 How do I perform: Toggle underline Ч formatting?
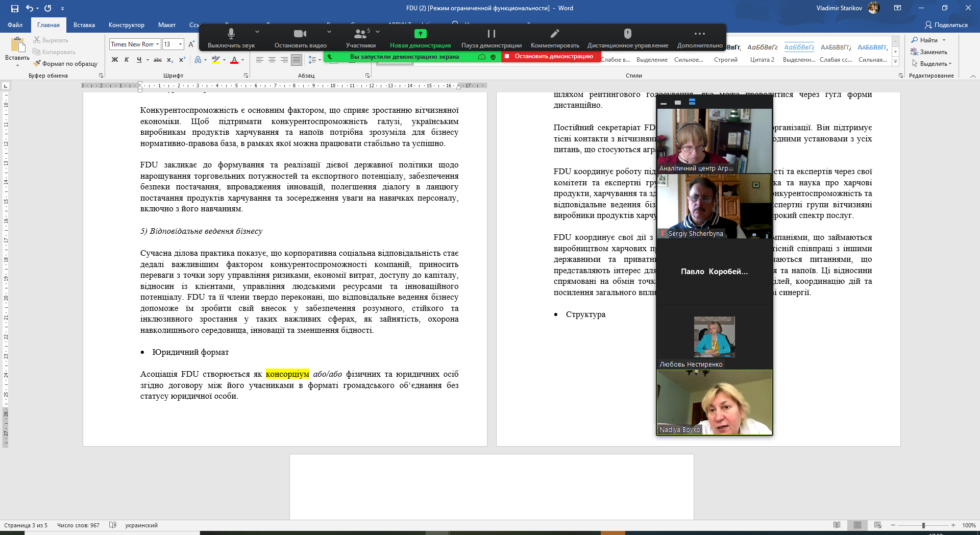tap(139, 60)
